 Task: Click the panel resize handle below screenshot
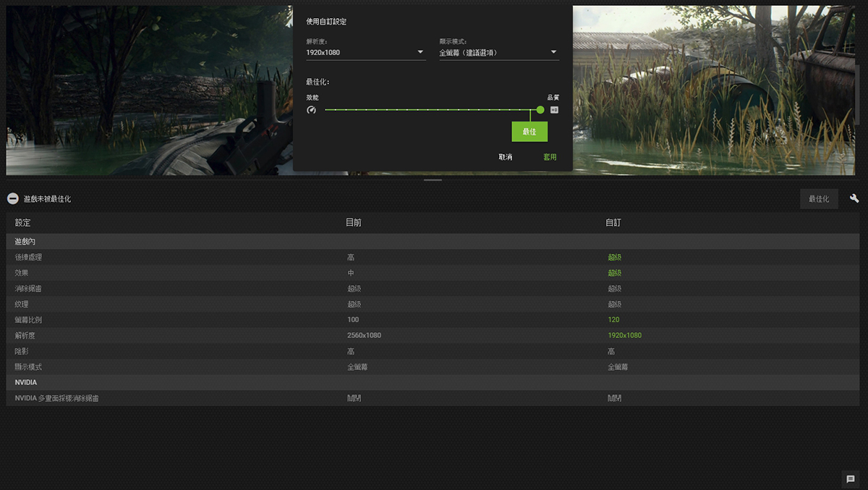(x=433, y=179)
